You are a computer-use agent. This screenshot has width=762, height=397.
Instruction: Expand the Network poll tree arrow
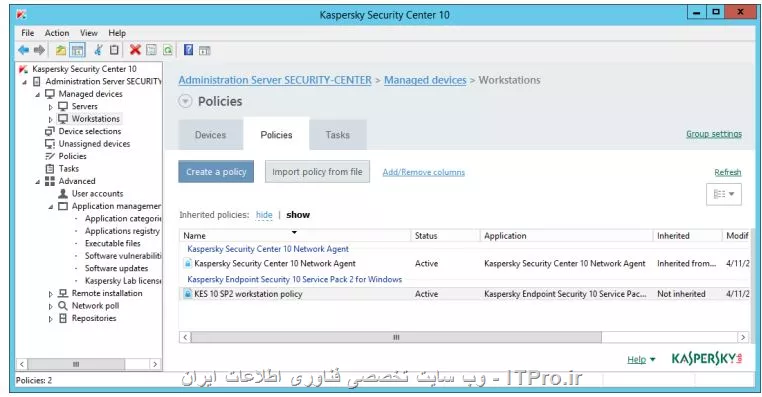(51, 306)
